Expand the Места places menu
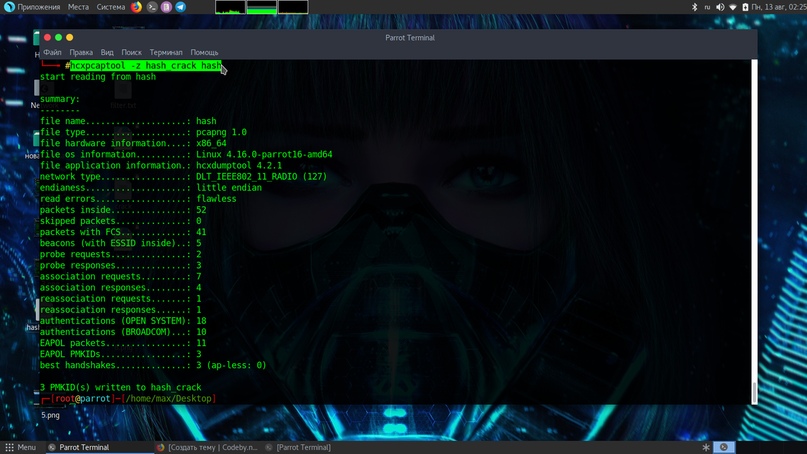The width and height of the screenshot is (807, 454). pyautogui.click(x=78, y=7)
